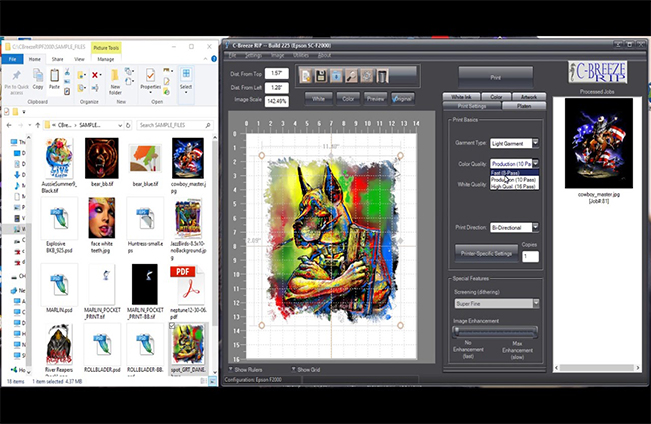Toggle the Preview view button

pyautogui.click(x=375, y=99)
